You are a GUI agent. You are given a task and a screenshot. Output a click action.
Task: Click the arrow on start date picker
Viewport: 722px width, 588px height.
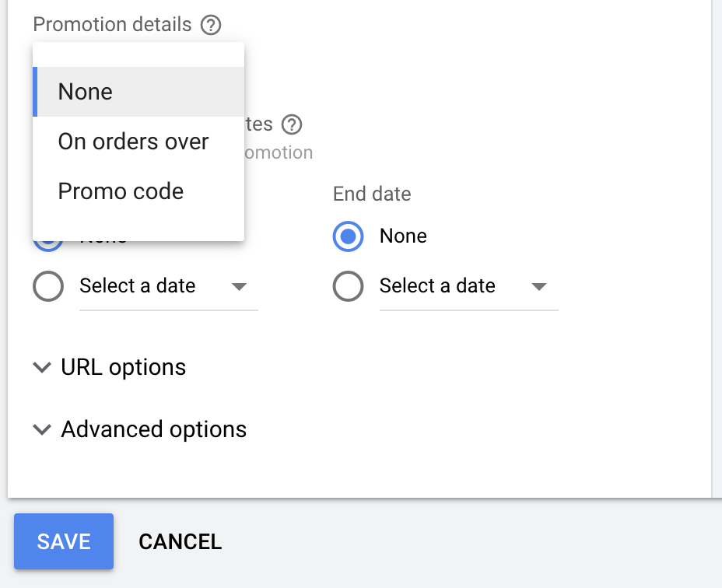click(239, 287)
